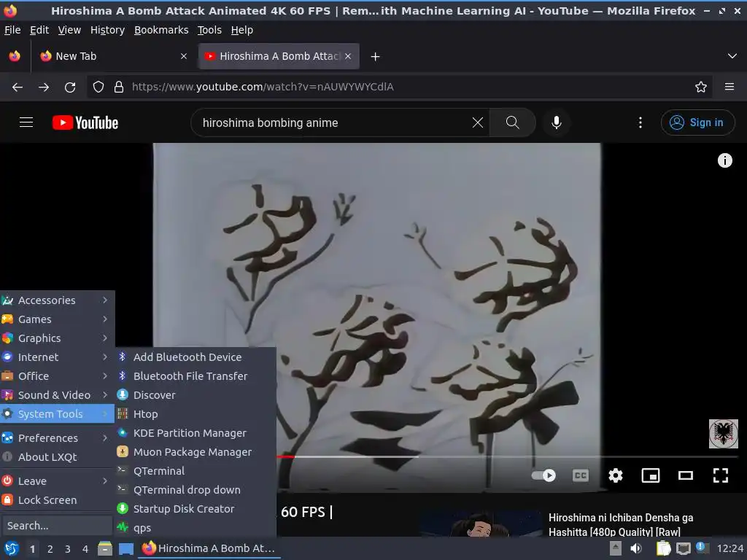The height and width of the screenshot is (560, 747).
Task: Close the Hiroshima A Bomb tab
Action: coord(348,56)
